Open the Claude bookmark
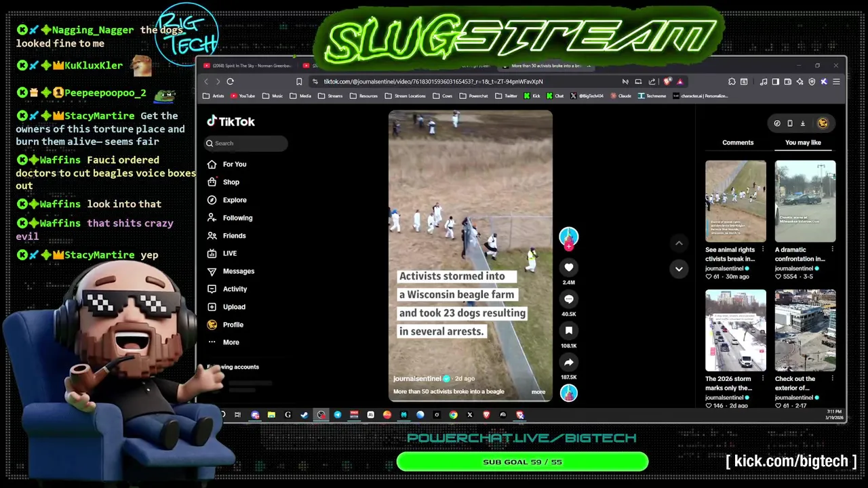The width and height of the screenshot is (868, 488). coord(621,96)
